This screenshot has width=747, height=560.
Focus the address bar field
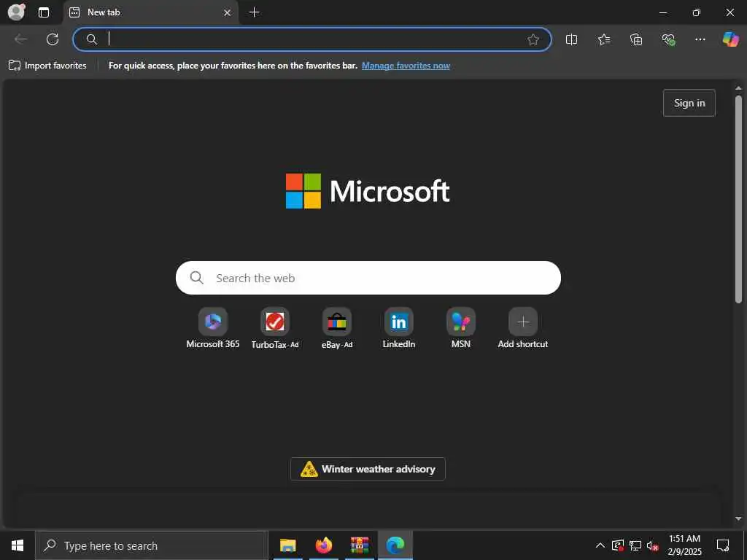312,39
